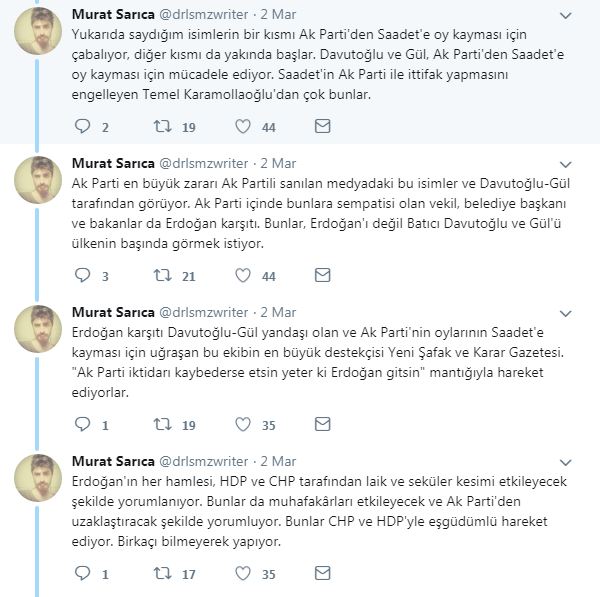Expand the first tweet's options chevron
The width and height of the screenshot is (600, 597).
(566, 17)
